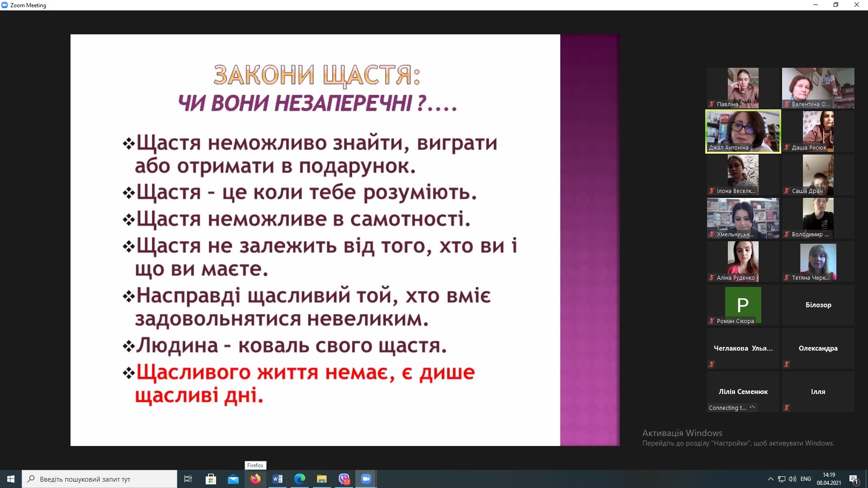
Task: Click Роман Сікора participant tile
Action: pos(743,305)
